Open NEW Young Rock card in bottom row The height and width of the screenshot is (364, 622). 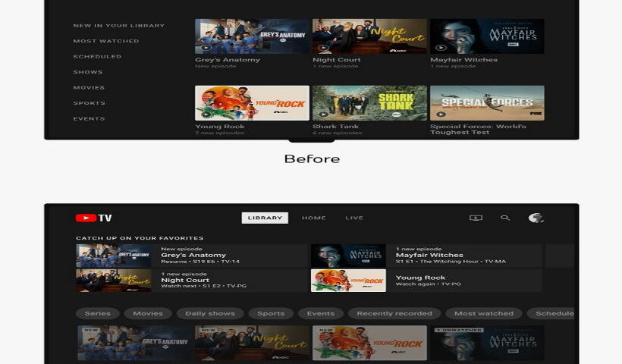click(x=369, y=343)
